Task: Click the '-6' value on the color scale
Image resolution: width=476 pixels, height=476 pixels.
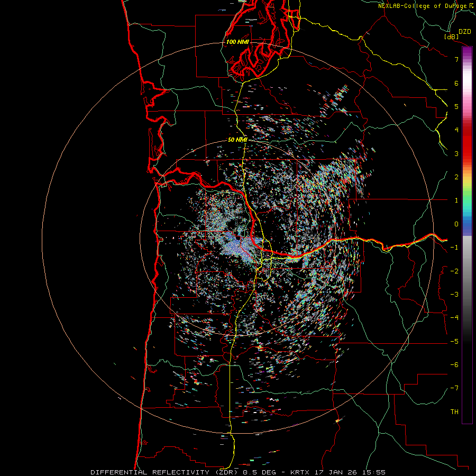Action: pos(454,365)
